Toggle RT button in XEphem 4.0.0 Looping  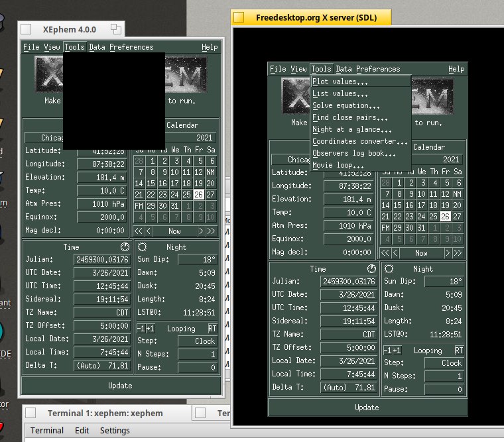coord(212,329)
